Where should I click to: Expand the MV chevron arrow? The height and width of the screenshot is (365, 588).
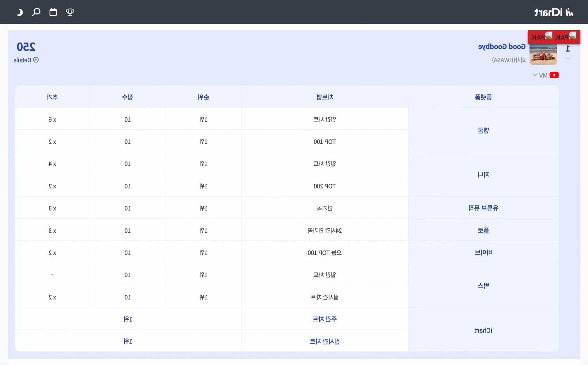[x=535, y=75]
